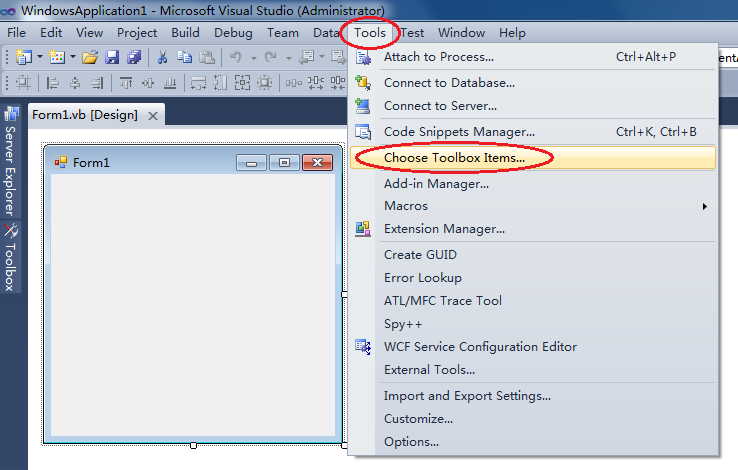Open the View menu
The width and height of the screenshot is (738, 470).
coord(89,33)
